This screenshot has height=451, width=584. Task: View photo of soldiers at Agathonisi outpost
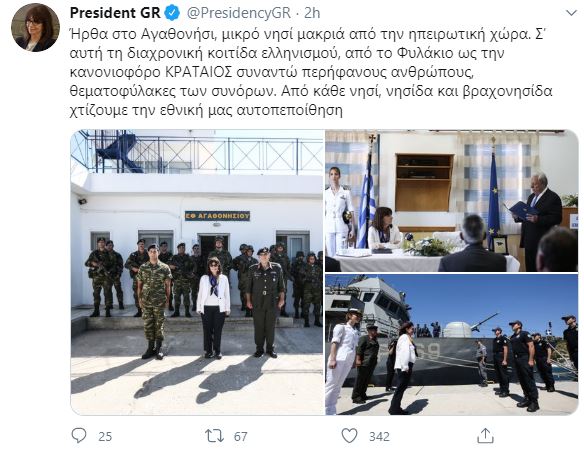(x=197, y=272)
